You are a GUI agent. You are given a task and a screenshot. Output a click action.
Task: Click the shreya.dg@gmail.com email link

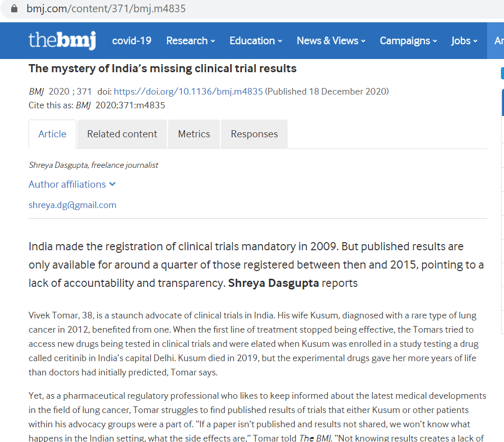[x=72, y=205]
